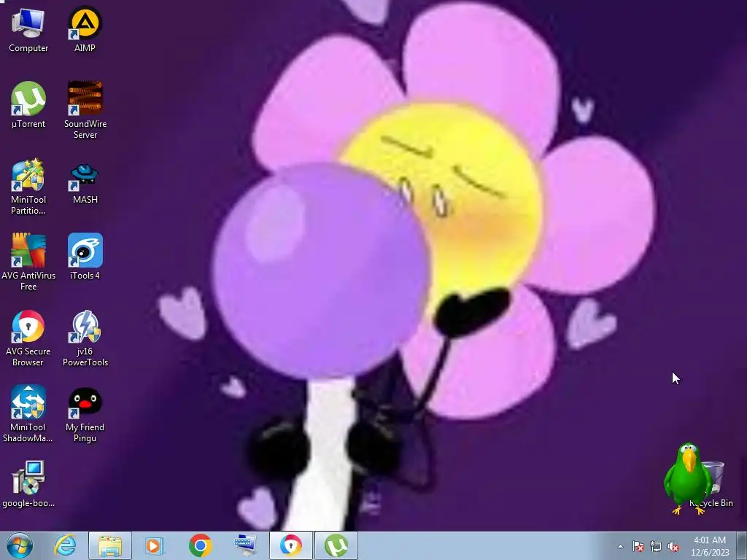Select the AVG AntiVirus Free icon

(28, 262)
